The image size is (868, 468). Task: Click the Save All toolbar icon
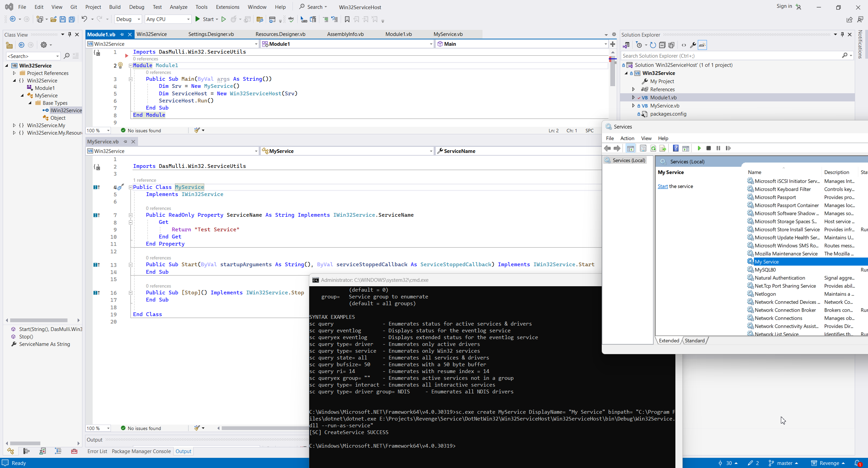[x=72, y=19]
